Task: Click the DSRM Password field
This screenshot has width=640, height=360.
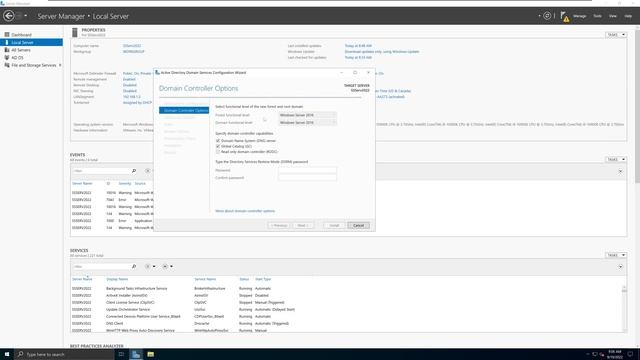Action: [307, 170]
